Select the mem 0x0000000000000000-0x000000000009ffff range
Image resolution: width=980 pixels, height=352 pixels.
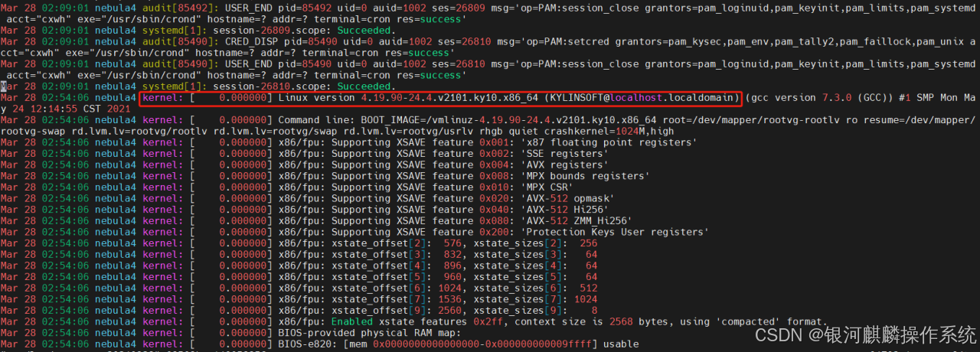click(470, 344)
